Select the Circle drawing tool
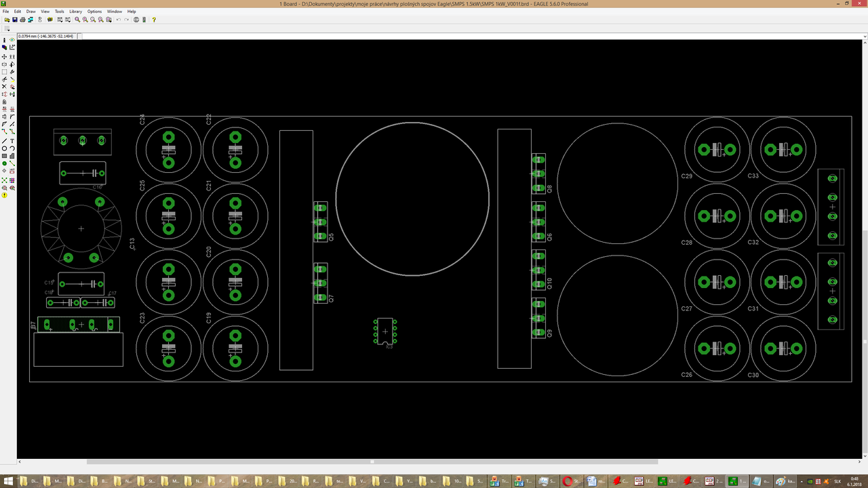This screenshot has width=868, height=488. (x=5, y=148)
